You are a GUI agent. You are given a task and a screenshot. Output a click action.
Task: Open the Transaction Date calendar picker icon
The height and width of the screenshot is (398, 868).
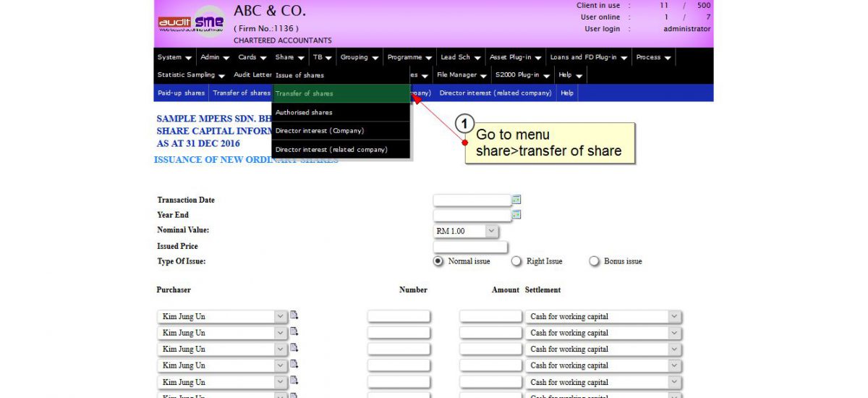pos(516,200)
